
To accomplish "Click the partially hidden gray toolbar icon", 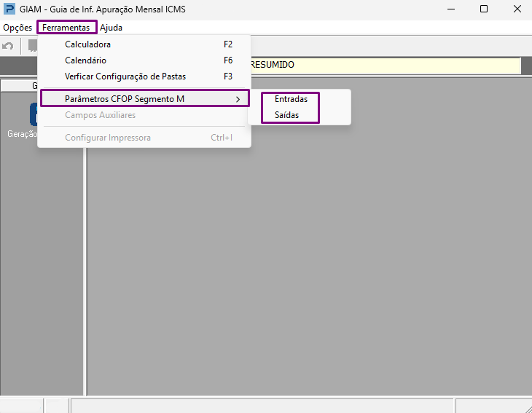I will (33, 45).
